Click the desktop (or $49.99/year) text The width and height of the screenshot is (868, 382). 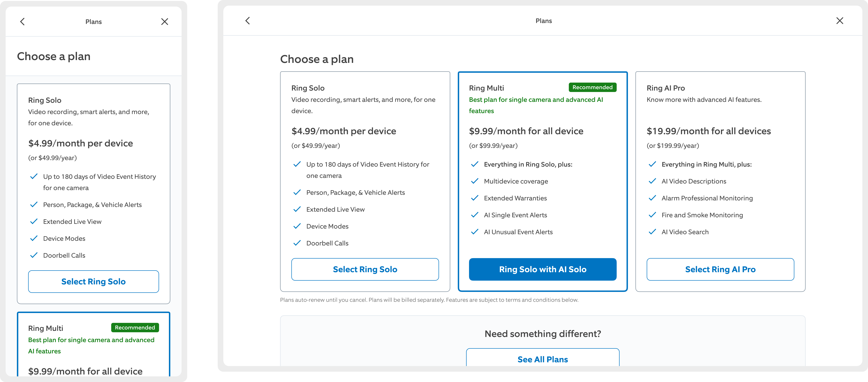[315, 146]
